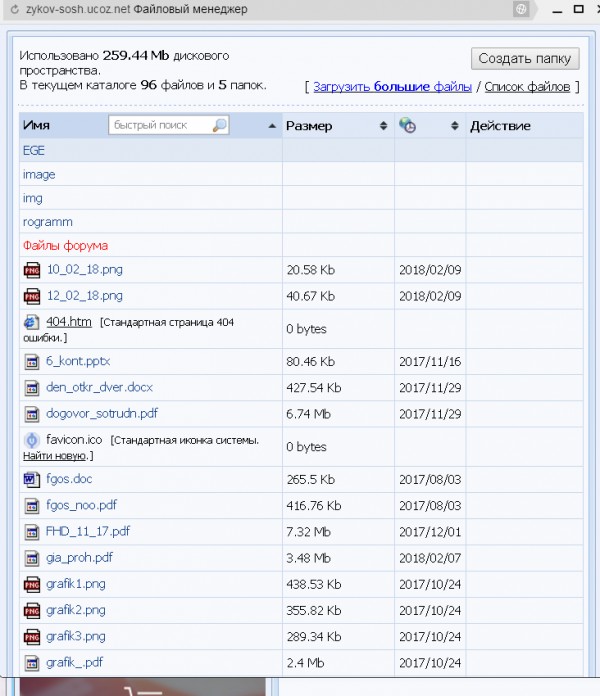Viewport: 600px width, 696px height.
Task: Click the date 2017/12/01
Action: click(x=430, y=532)
